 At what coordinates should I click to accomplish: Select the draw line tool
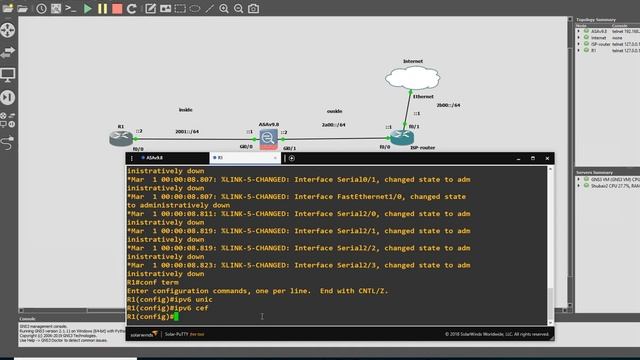pos(209,8)
